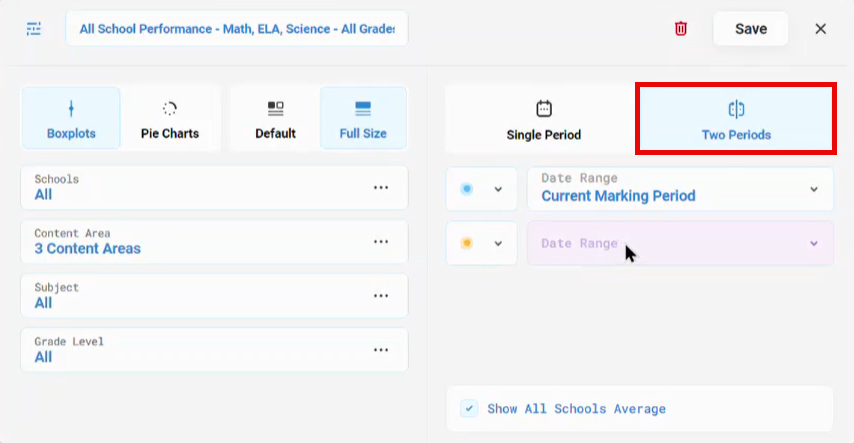
Task: Select the Single Period tab
Action: (544, 119)
